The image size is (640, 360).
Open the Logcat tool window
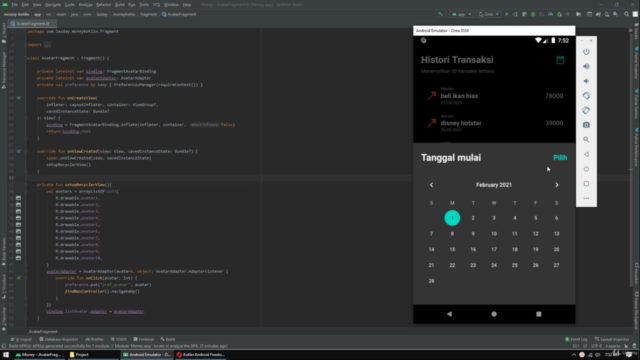21,339
